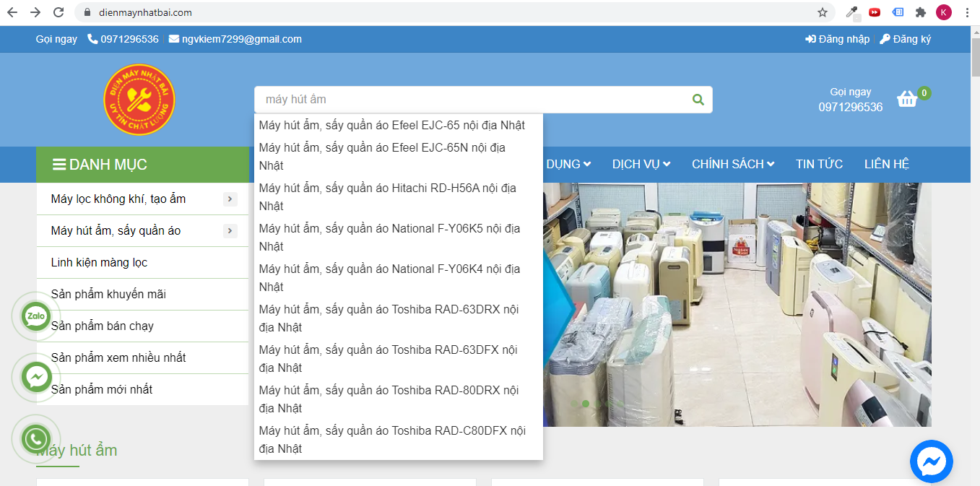This screenshot has height=486, width=980.
Task: Click the second carousel slider dot
Action: coord(586,403)
